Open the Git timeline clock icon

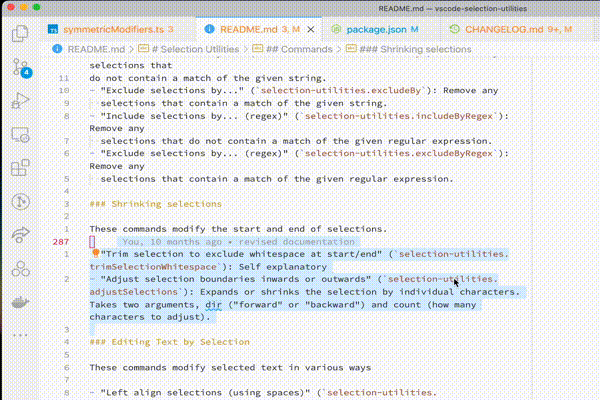21,202
